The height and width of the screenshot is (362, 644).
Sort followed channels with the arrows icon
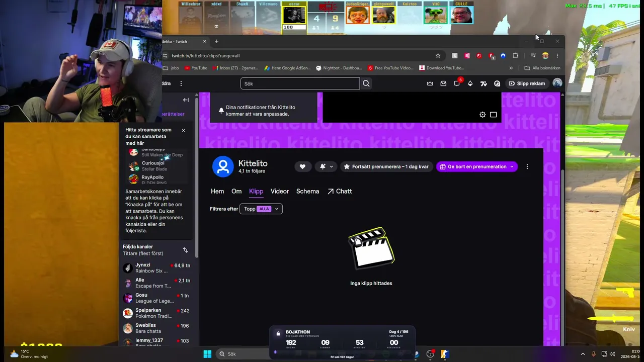point(185,250)
